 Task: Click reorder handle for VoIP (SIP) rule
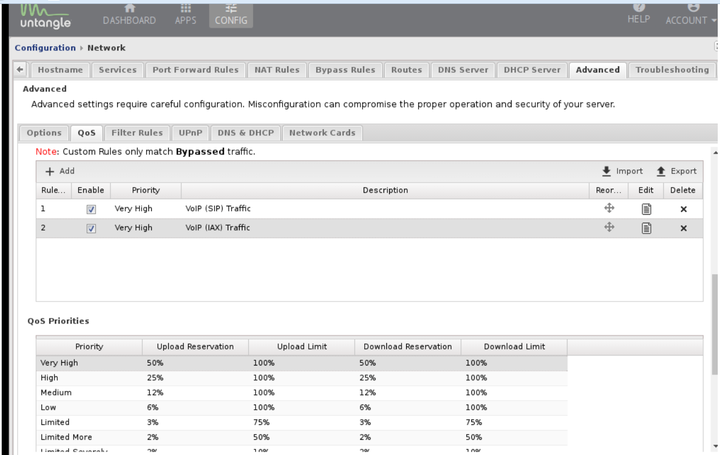(x=608, y=208)
